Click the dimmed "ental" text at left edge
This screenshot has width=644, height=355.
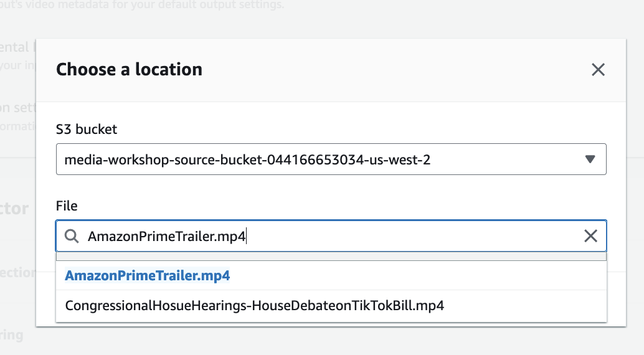(14, 47)
